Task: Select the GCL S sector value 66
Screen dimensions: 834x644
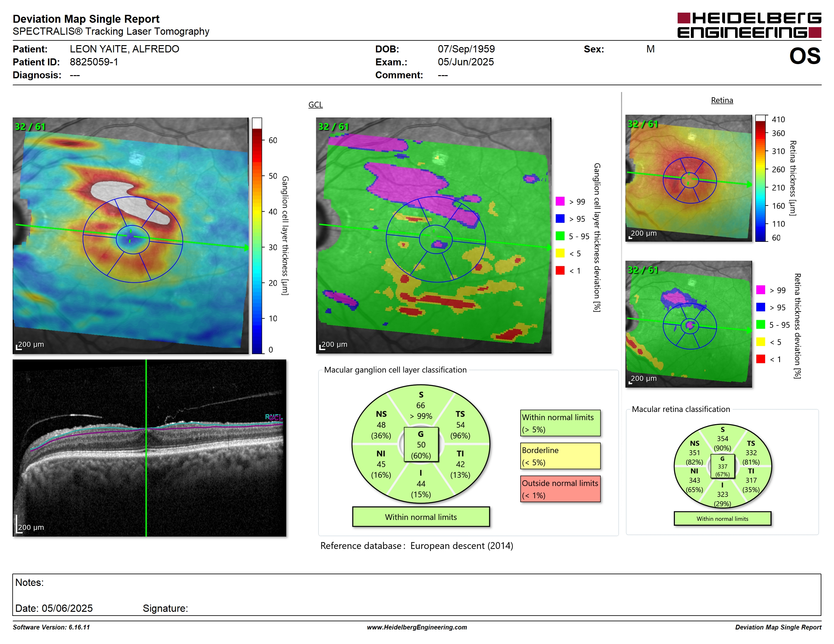Action: pyautogui.click(x=420, y=405)
